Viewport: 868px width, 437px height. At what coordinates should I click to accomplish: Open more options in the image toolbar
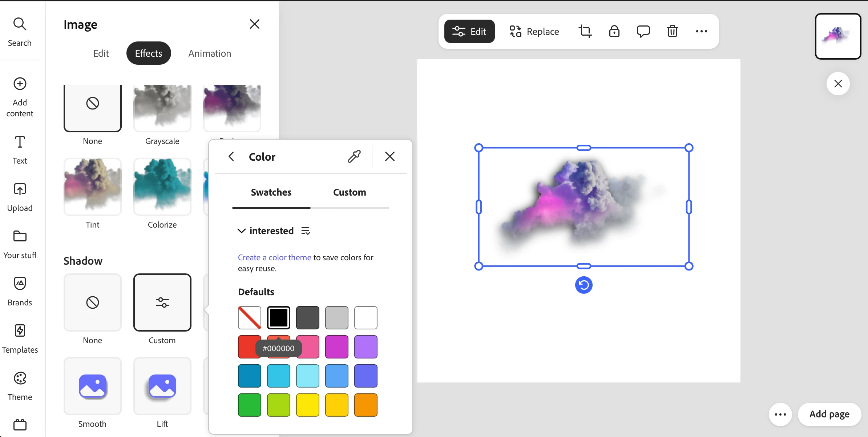[701, 31]
